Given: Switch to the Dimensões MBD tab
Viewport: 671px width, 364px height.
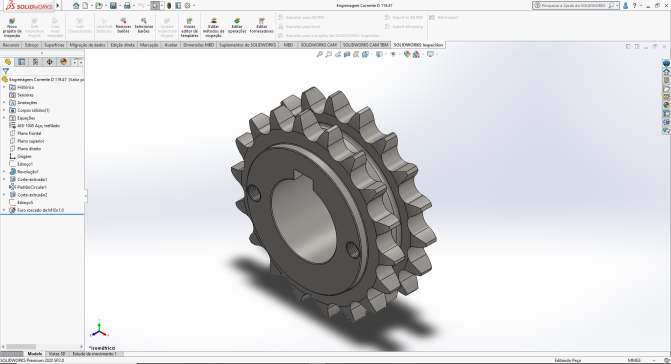Looking at the screenshot, I should coord(199,45).
